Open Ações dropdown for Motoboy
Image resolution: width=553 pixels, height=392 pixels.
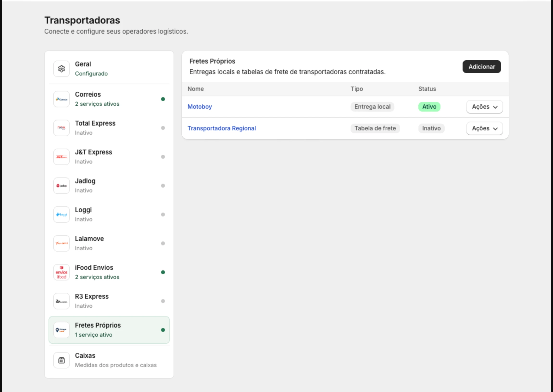coord(484,107)
